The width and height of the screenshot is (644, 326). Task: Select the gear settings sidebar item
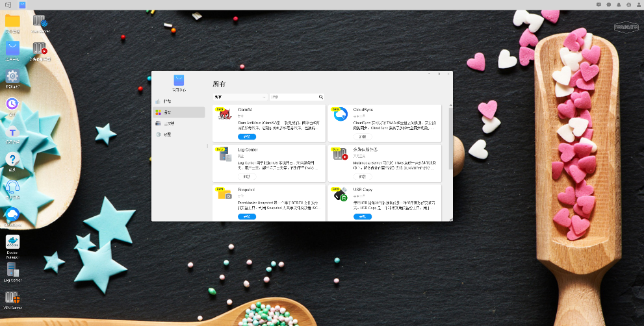179,134
